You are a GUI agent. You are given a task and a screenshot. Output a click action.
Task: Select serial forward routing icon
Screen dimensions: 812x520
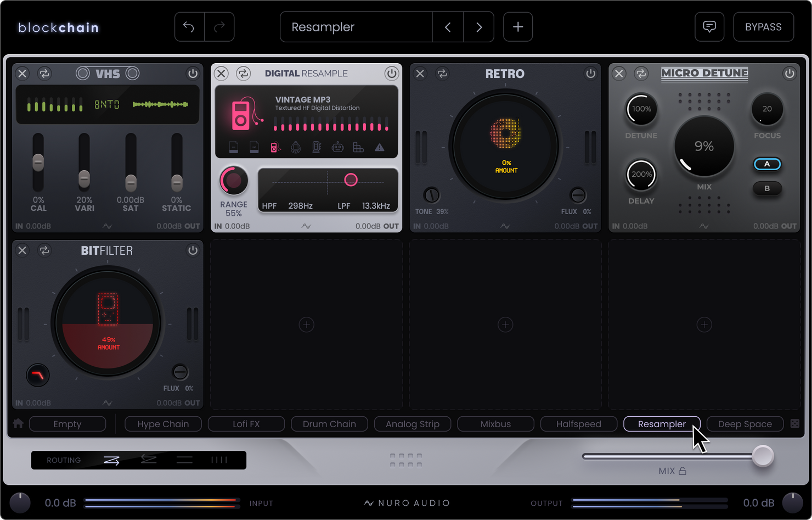pyautogui.click(x=112, y=460)
